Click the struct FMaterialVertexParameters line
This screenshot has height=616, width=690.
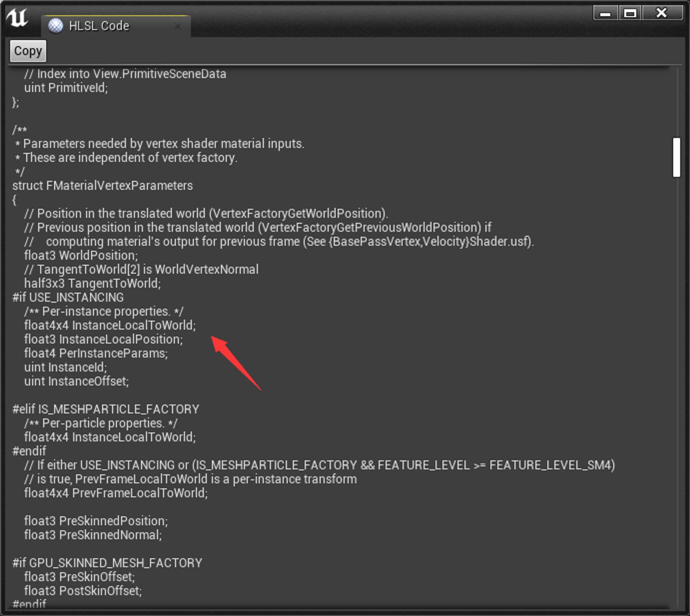click(102, 186)
